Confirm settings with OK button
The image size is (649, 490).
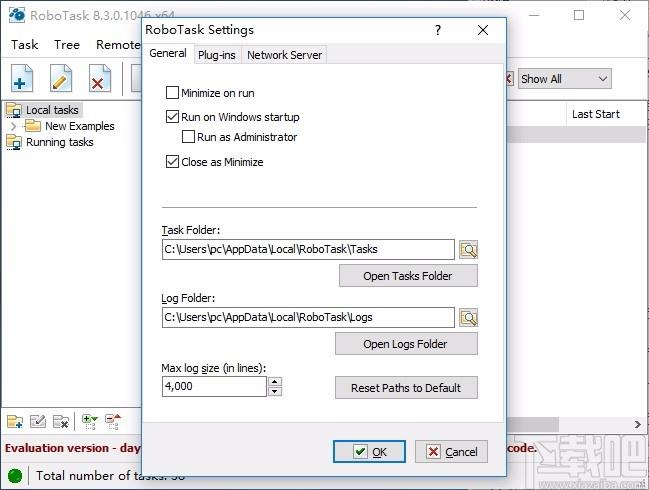(x=369, y=452)
